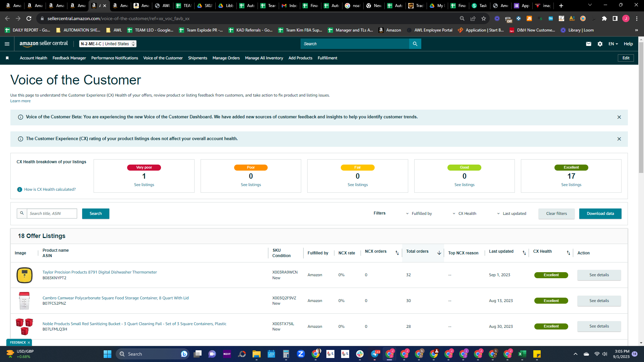Screen dimensions: 644x362
Task: Open the messages envelope icon
Action: tap(589, 44)
